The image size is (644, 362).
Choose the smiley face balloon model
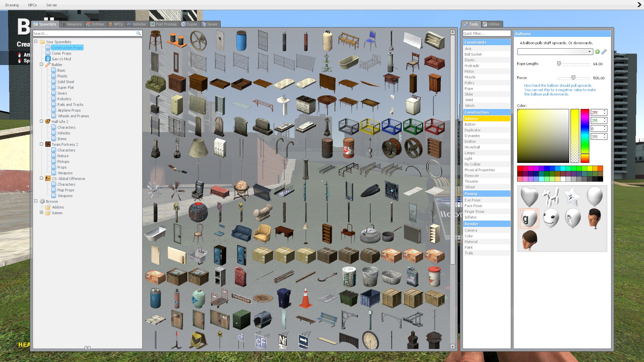[x=551, y=219]
